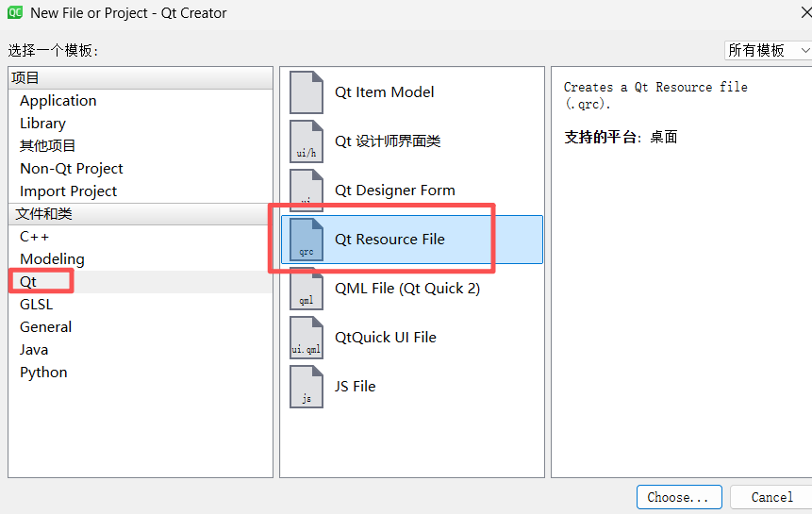Select the General category
Viewport: 812px width, 514px height.
click(x=45, y=327)
